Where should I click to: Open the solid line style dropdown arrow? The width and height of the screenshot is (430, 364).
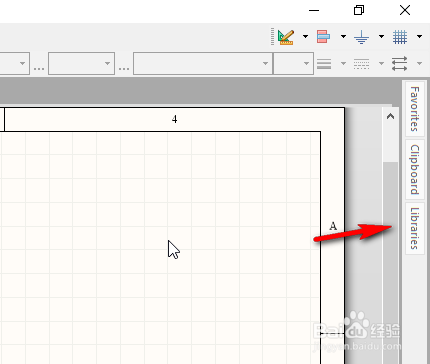[343, 63]
